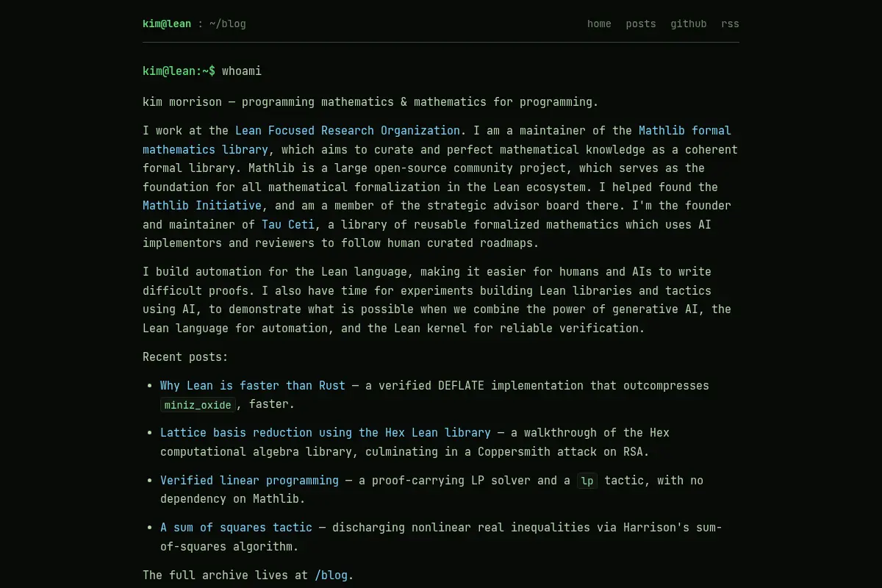The height and width of the screenshot is (588, 882).
Task: Click the miniz_oxide code snippet
Action: [x=198, y=404]
